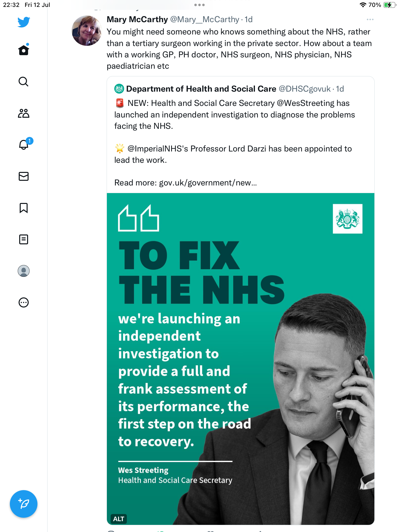Open tweet options three-dot menu
This screenshot has height=532, width=399.
point(370,19)
